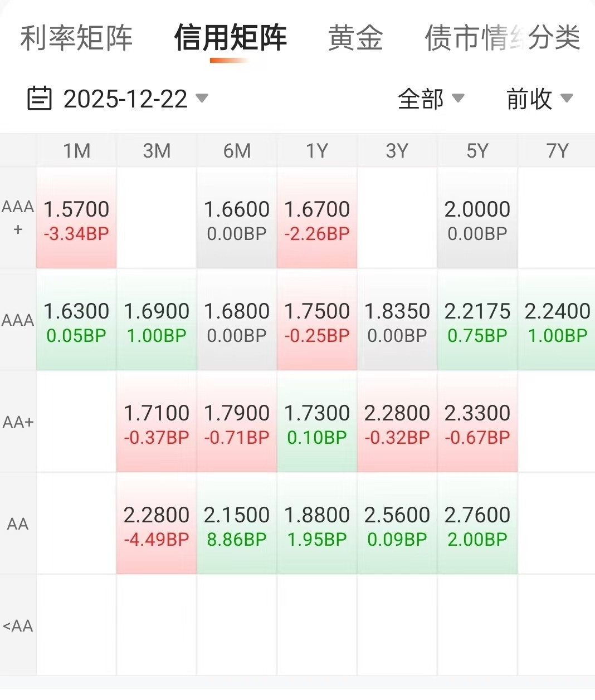Go to the 黄金 tab

355,38
